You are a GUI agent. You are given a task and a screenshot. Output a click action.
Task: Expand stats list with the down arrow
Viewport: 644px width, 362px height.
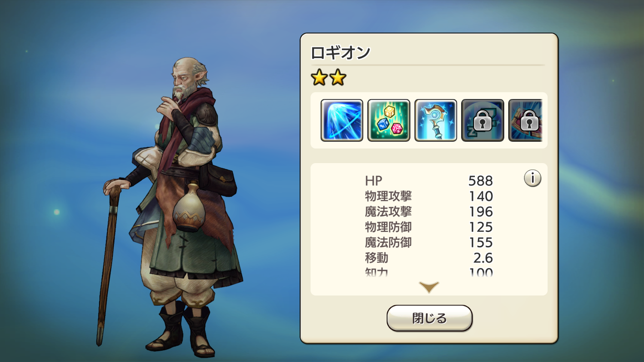[x=429, y=287]
